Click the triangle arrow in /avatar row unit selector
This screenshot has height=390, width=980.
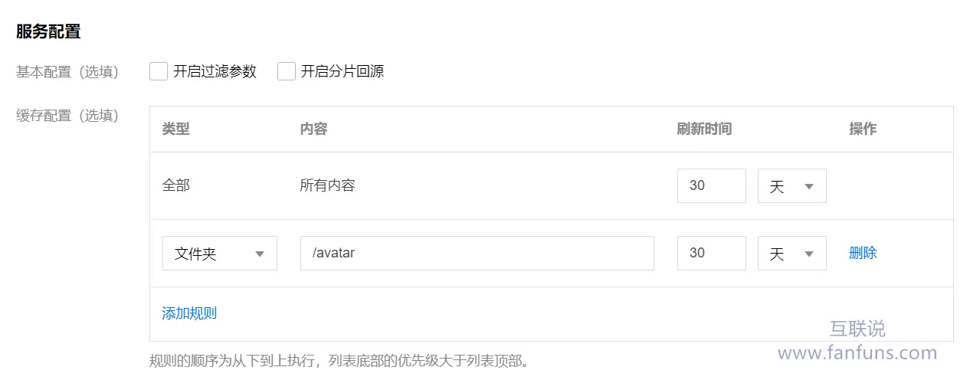pyautogui.click(x=809, y=254)
